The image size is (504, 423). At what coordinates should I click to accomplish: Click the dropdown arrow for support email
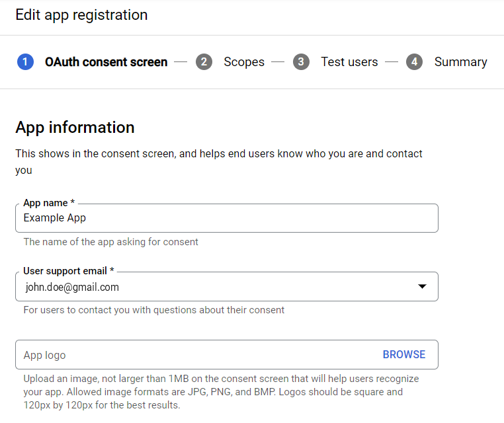coord(422,286)
